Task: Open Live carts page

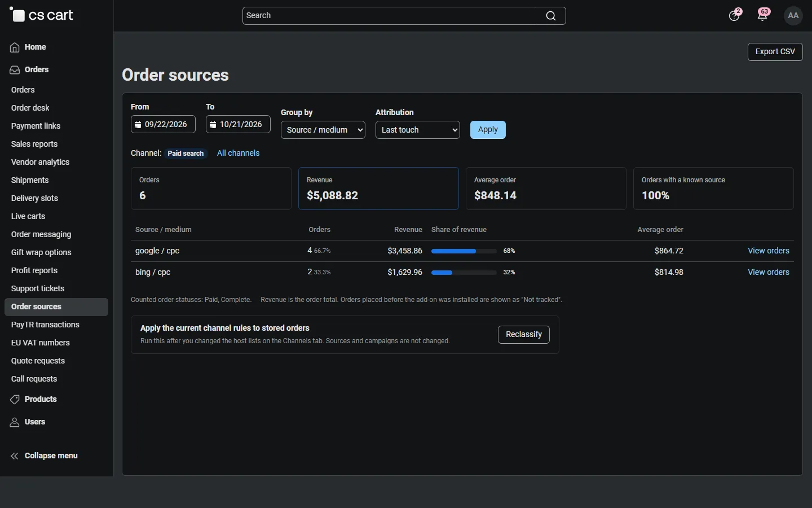Action: click(28, 216)
